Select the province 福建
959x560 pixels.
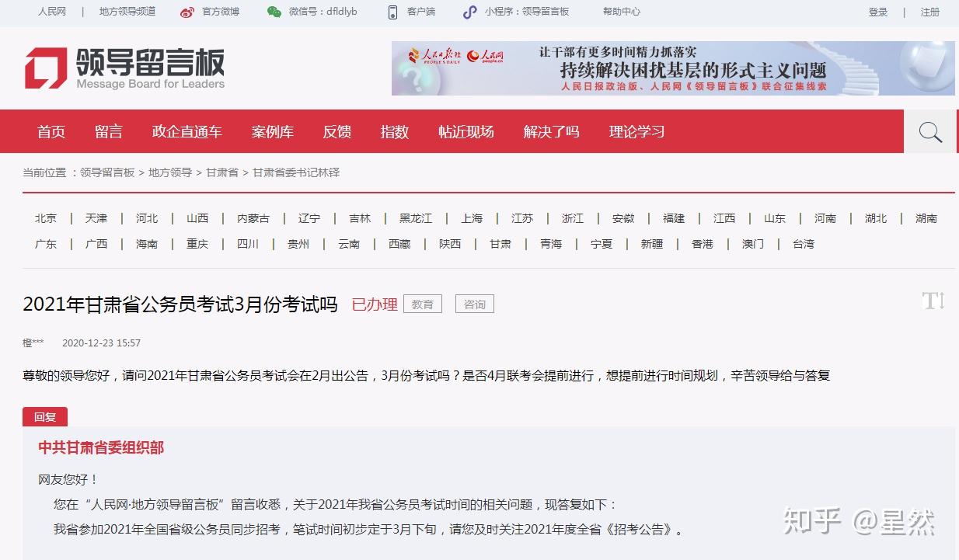pos(674,218)
